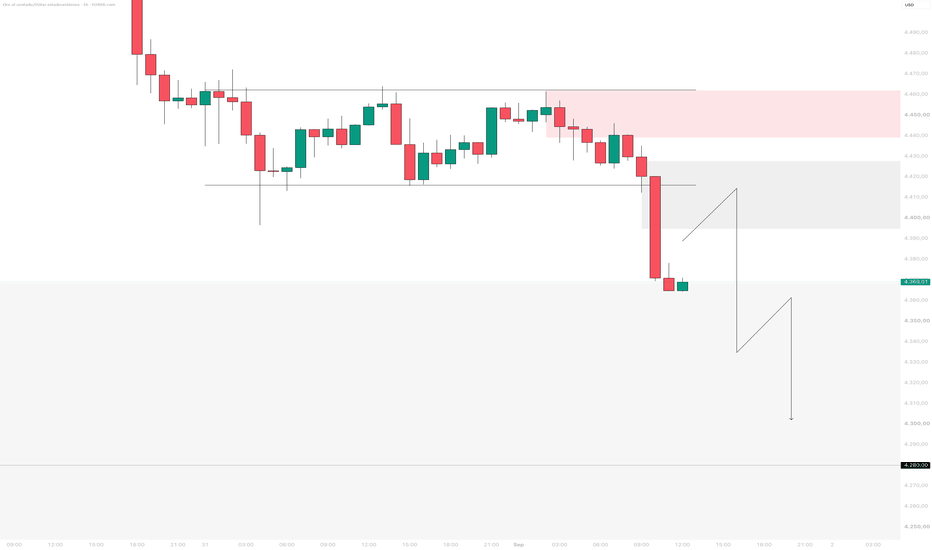Click the pink supply zone rectangle
This screenshot has width=932, height=550.
[x=723, y=114]
